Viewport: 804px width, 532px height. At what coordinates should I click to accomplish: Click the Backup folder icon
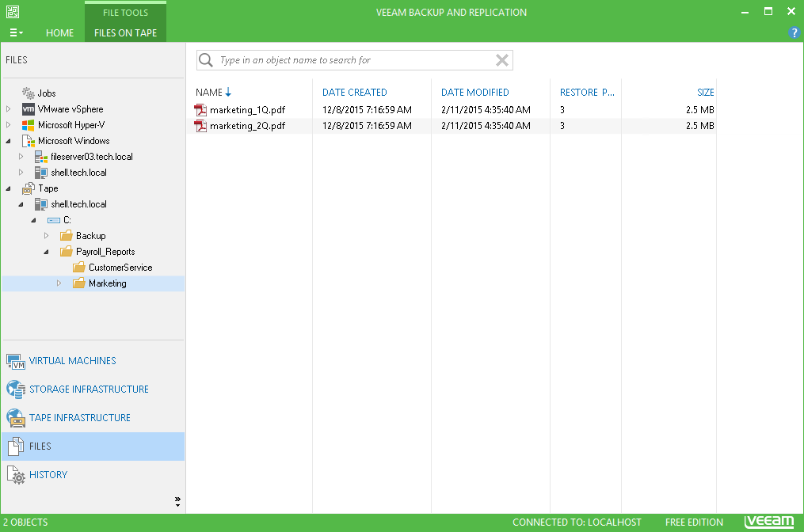pyautogui.click(x=67, y=236)
